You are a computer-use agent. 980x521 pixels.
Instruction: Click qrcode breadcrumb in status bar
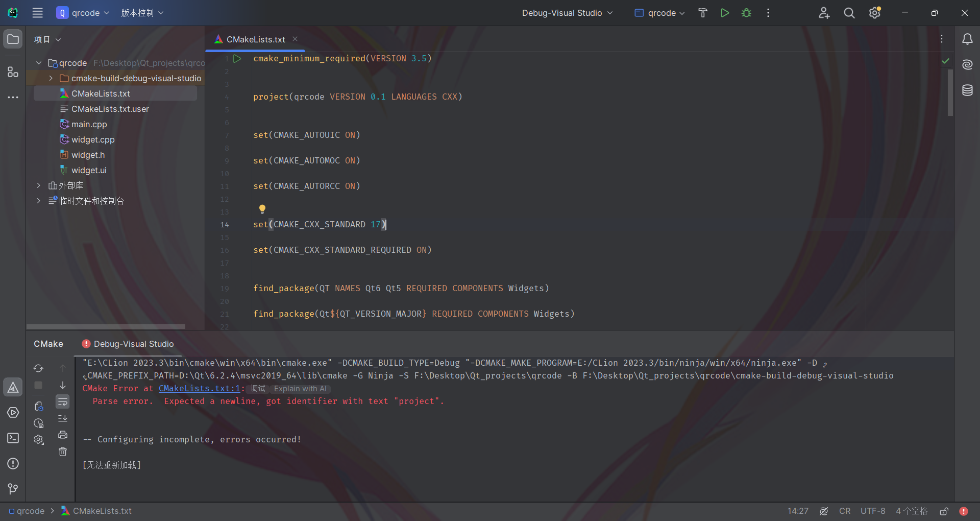[x=27, y=511]
